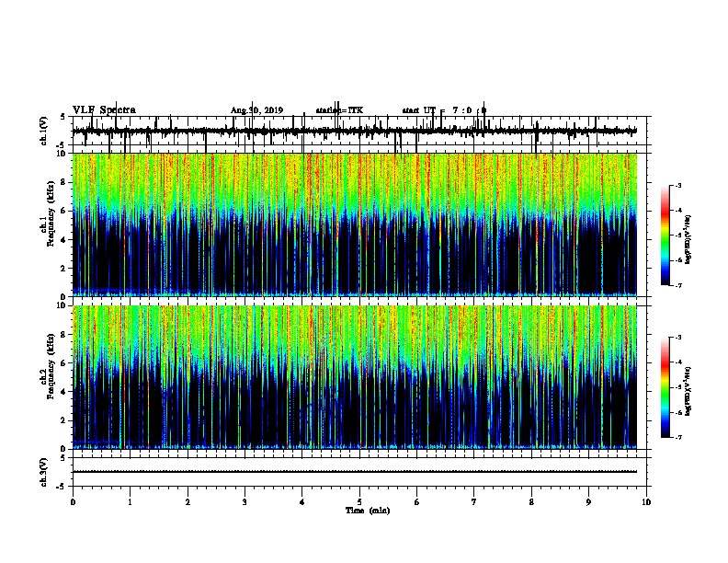Click the ch.1 voltage waveform trace
This screenshot has width=728, height=563.
point(355,131)
